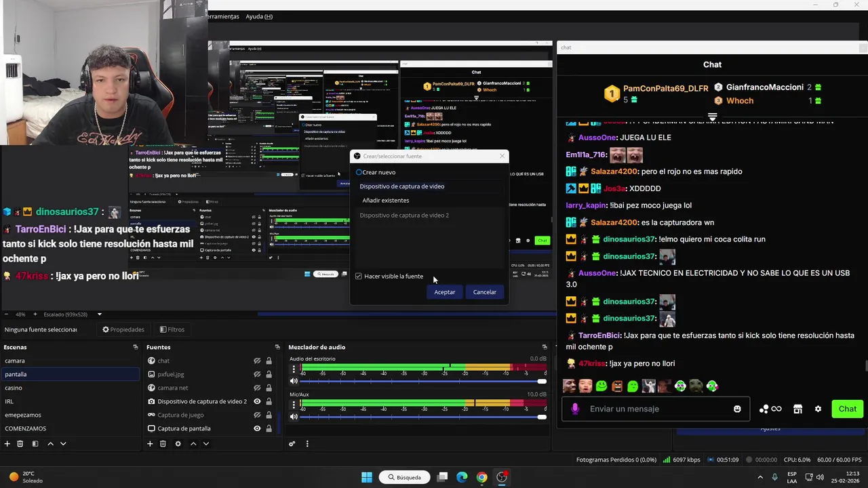Pop out the Mezclador de audio dock
The image size is (868, 488).
(545, 347)
